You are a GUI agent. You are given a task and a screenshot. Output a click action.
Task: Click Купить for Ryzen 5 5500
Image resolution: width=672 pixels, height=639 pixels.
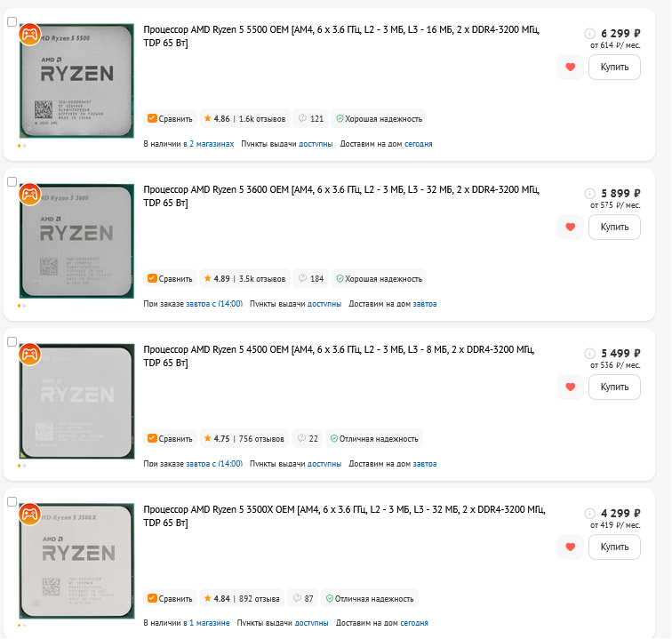[614, 68]
